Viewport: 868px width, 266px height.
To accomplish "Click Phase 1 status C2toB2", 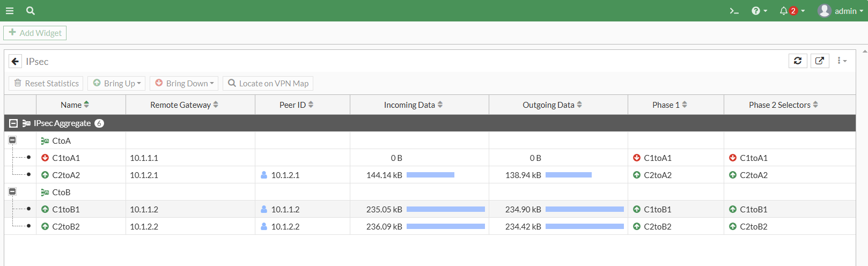I will click(x=652, y=226).
